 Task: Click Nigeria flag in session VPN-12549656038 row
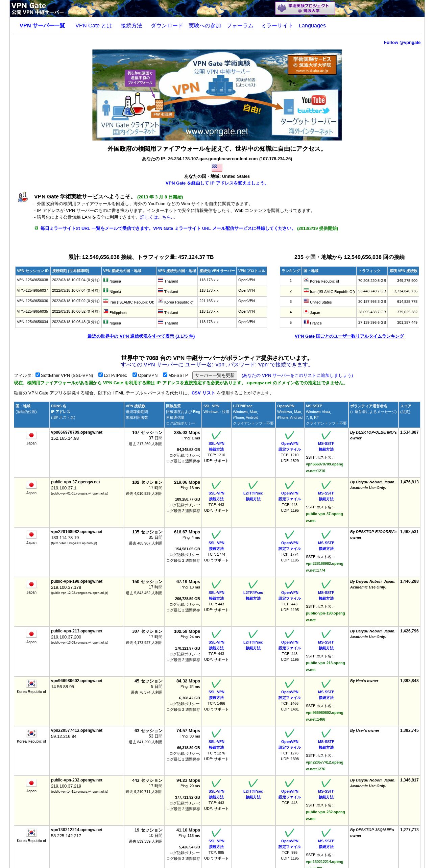tap(106, 280)
